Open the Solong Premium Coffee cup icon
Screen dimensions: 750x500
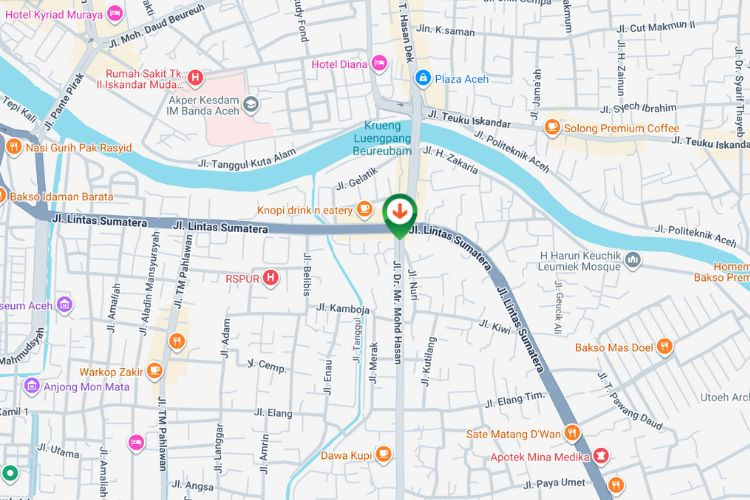coord(552,127)
